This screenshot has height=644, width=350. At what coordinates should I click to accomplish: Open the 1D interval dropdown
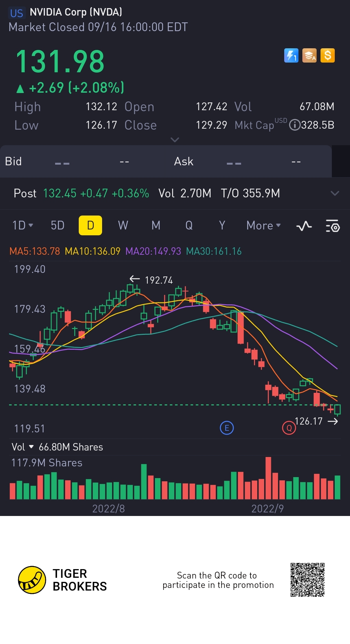tap(23, 225)
